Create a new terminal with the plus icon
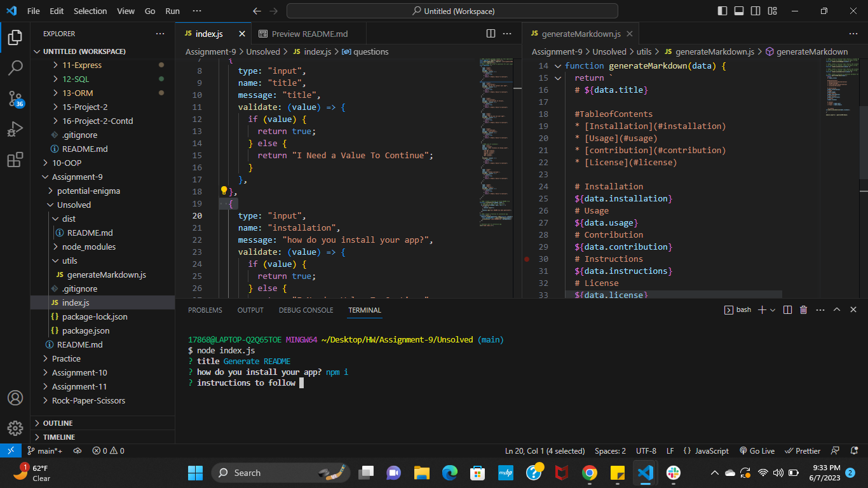This screenshot has width=868, height=488. pyautogui.click(x=761, y=309)
